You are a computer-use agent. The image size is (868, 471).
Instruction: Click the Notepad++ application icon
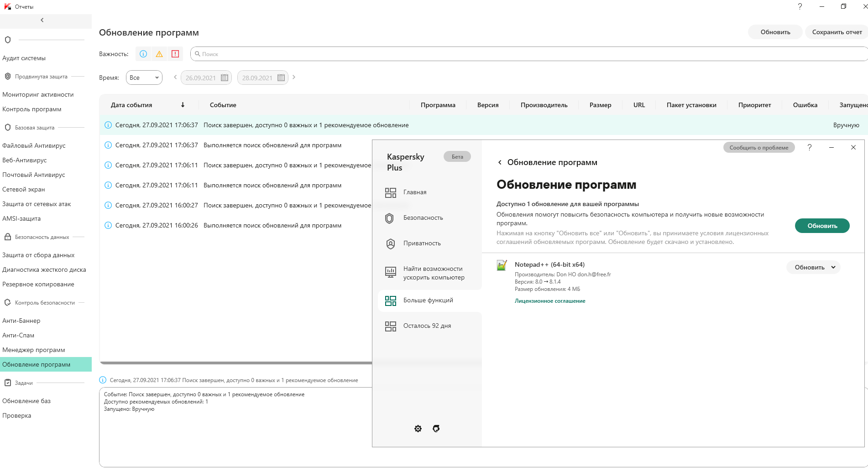click(x=502, y=265)
